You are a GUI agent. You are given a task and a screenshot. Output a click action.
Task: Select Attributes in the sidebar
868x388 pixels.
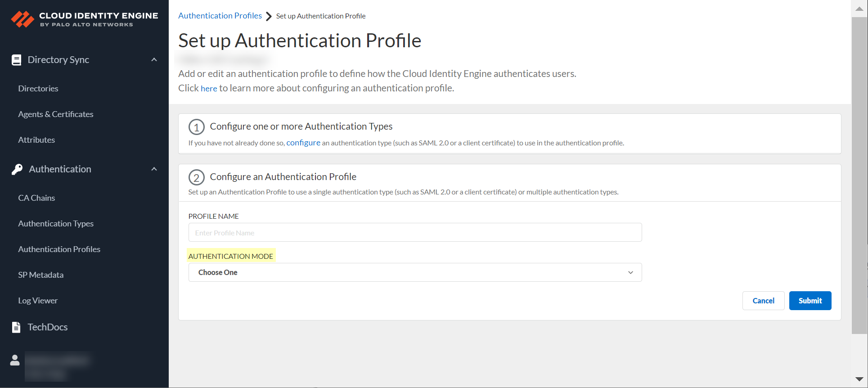(x=36, y=140)
